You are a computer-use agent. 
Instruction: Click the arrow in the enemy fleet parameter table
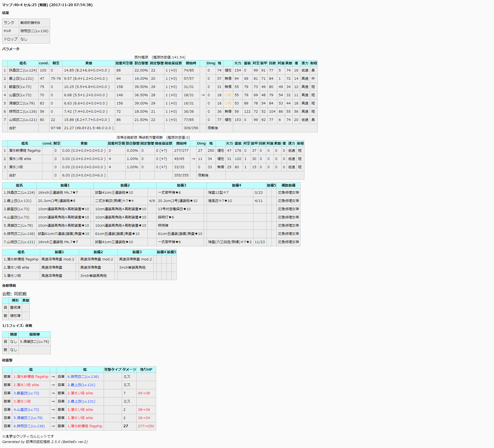click(x=193, y=159)
